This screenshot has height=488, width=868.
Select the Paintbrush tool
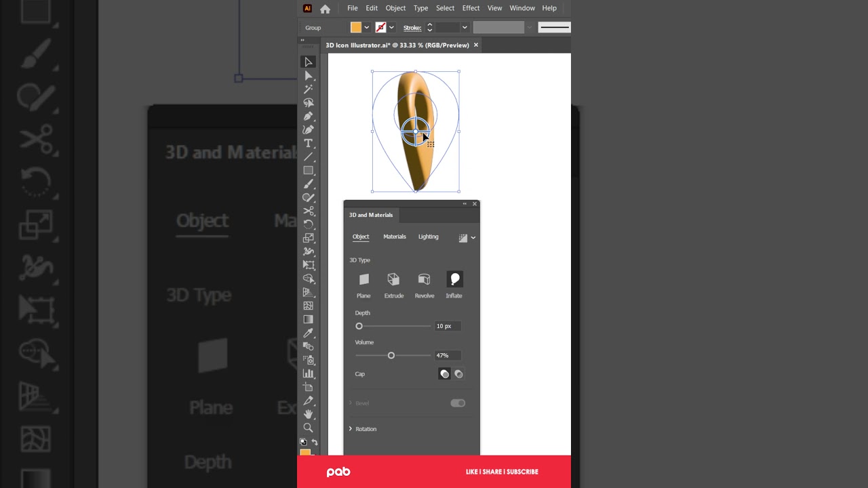pos(309,184)
